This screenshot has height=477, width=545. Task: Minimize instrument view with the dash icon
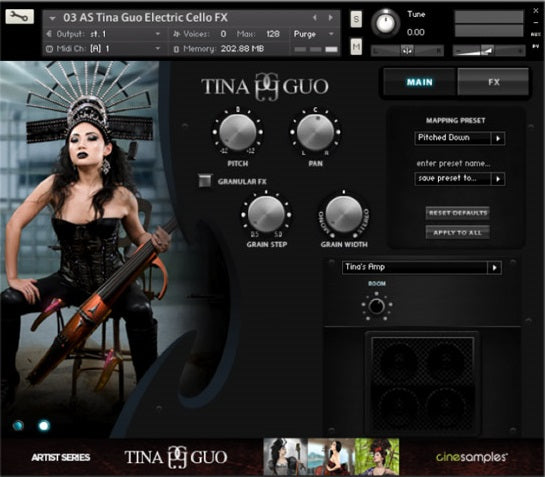tap(536, 23)
